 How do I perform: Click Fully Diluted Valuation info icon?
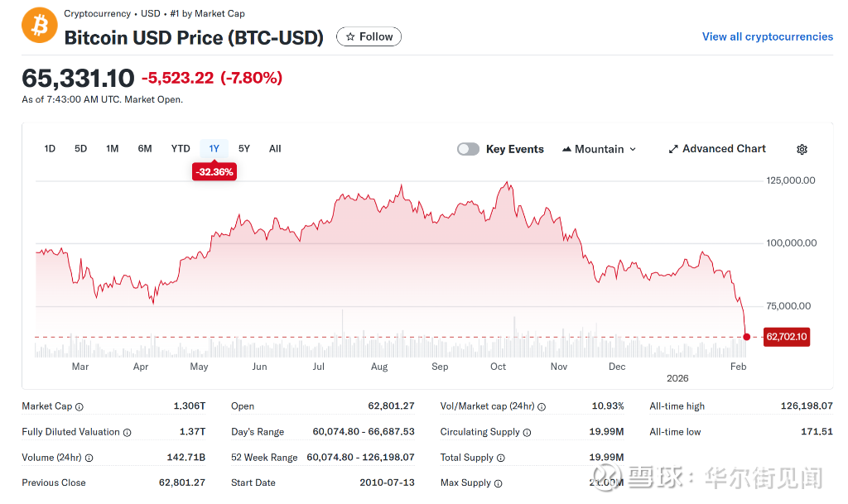click(127, 433)
